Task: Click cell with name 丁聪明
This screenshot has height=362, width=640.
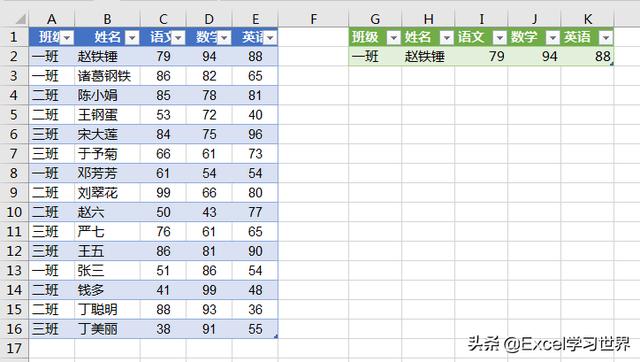Action: (107, 309)
